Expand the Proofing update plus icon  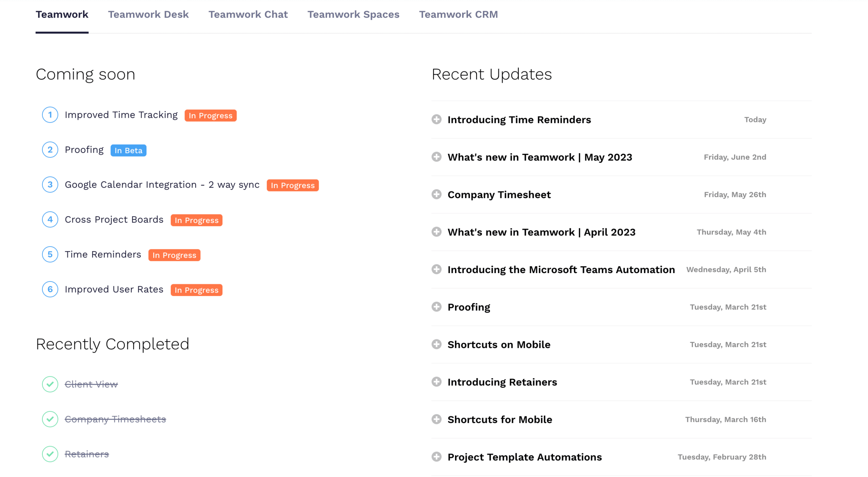click(436, 307)
